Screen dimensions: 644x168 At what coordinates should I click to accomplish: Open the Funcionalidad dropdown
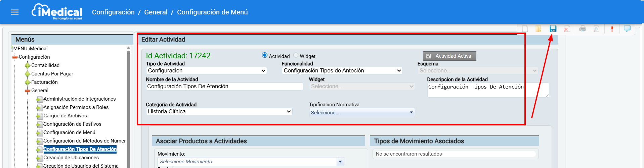pyautogui.click(x=342, y=71)
